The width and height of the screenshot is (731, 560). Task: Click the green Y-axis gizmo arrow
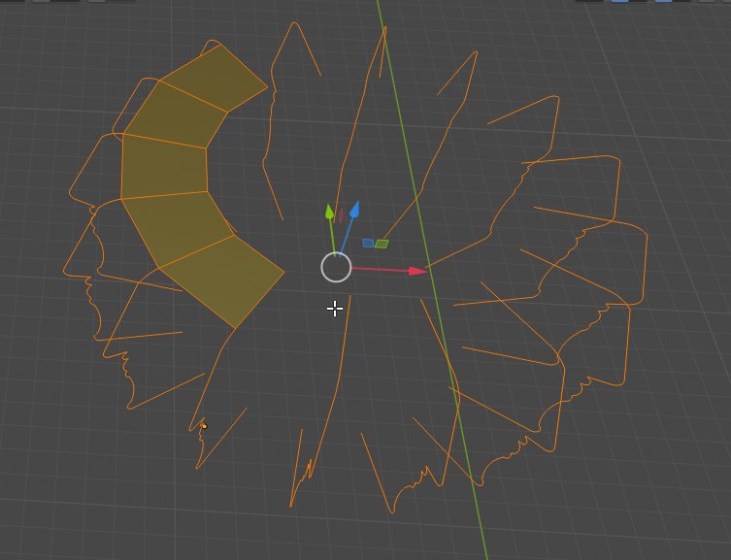[329, 212]
